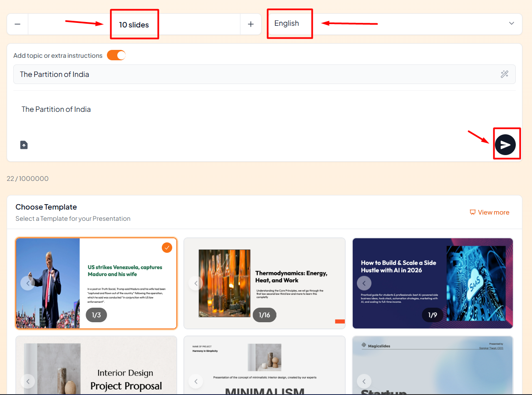
Task: Click the topic field containing The Partition of India
Action: coord(265,74)
